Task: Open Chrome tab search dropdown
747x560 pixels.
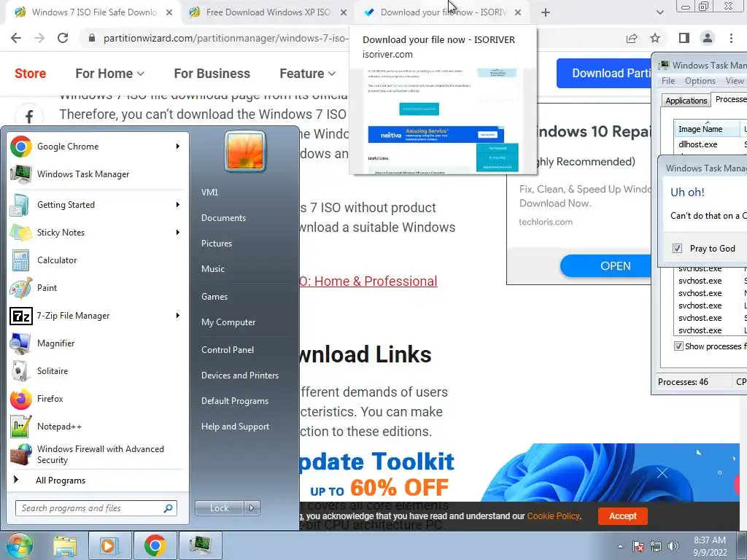Action: (x=659, y=12)
